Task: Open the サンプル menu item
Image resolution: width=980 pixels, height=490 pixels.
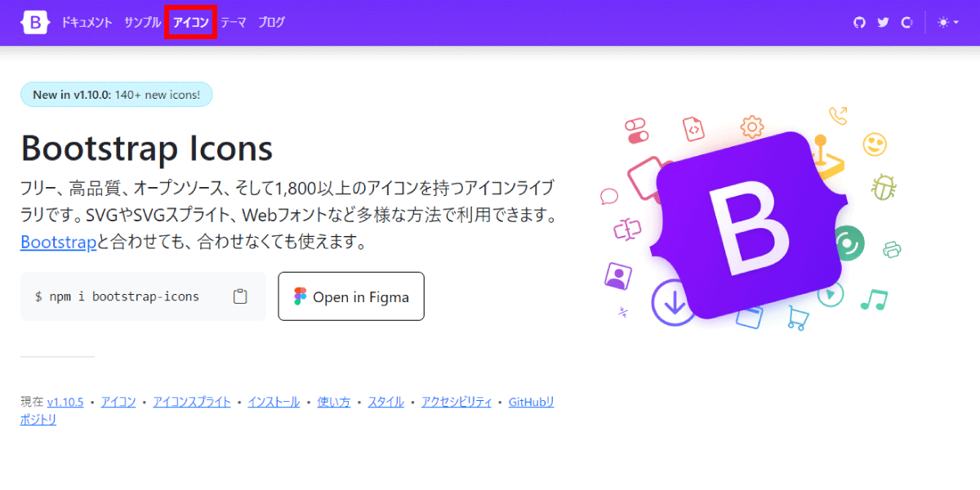Action: pos(143,23)
